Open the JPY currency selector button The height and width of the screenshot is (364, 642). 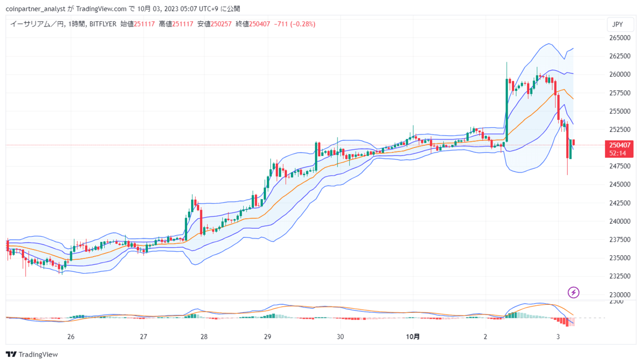617,24
